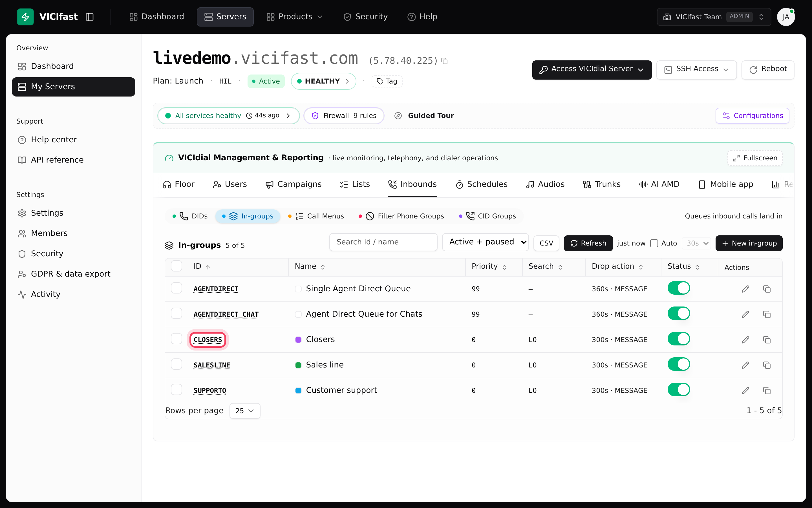This screenshot has height=508, width=812.
Task: Open the JA user avatar
Action: [x=786, y=17]
